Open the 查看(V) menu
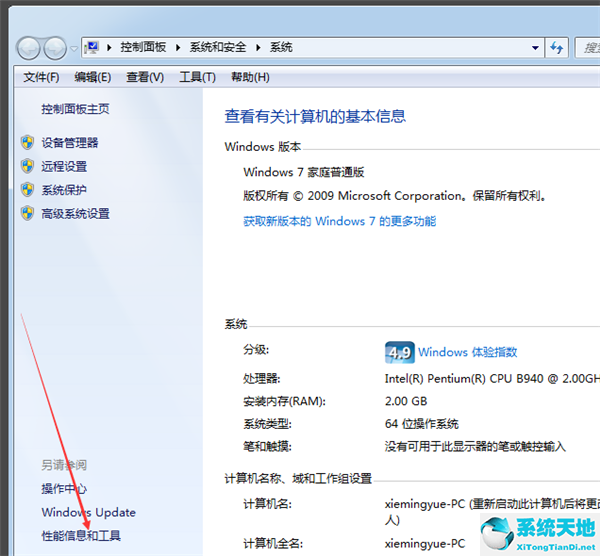Viewport: 600px width, 556px height. (145, 77)
